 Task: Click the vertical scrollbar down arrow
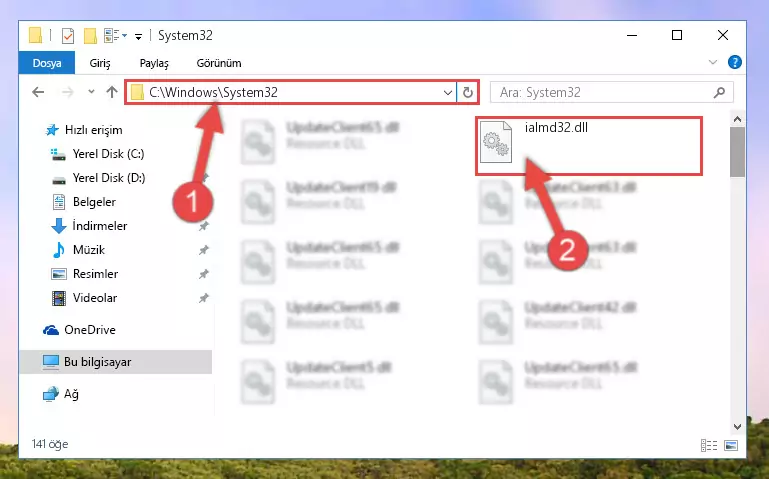(x=737, y=427)
